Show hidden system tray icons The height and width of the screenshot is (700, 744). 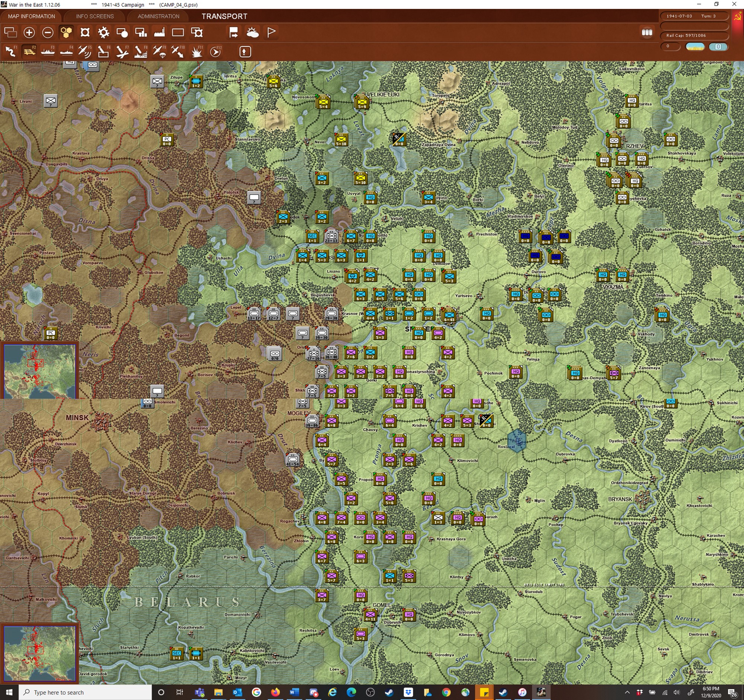(627, 693)
